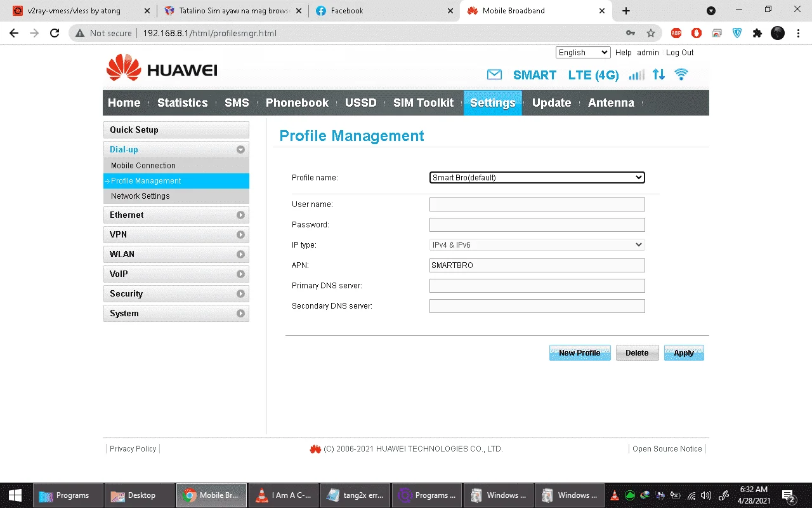This screenshot has height=508, width=812.
Task: Open the Antenna tab
Action: [x=611, y=103]
